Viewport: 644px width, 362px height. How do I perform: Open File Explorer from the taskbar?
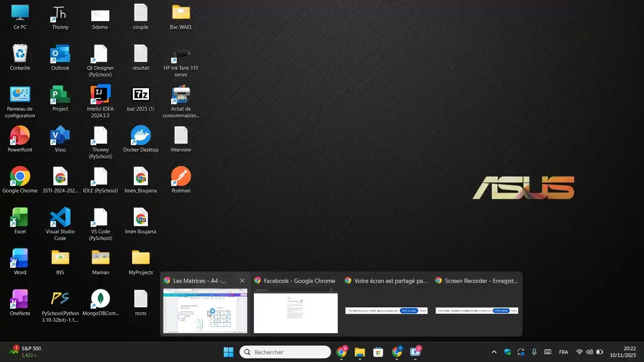(x=360, y=352)
